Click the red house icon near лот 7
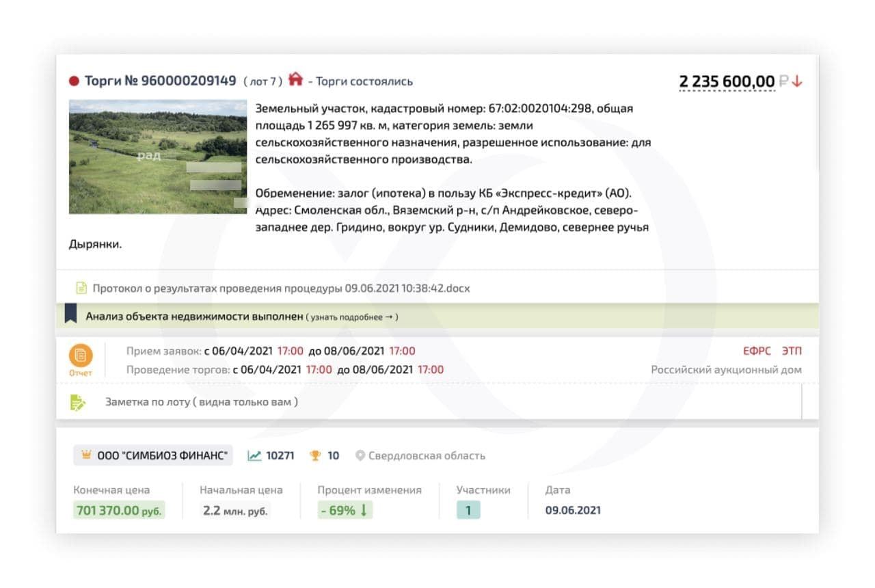 pyautogui.click(x=295, y=79)
